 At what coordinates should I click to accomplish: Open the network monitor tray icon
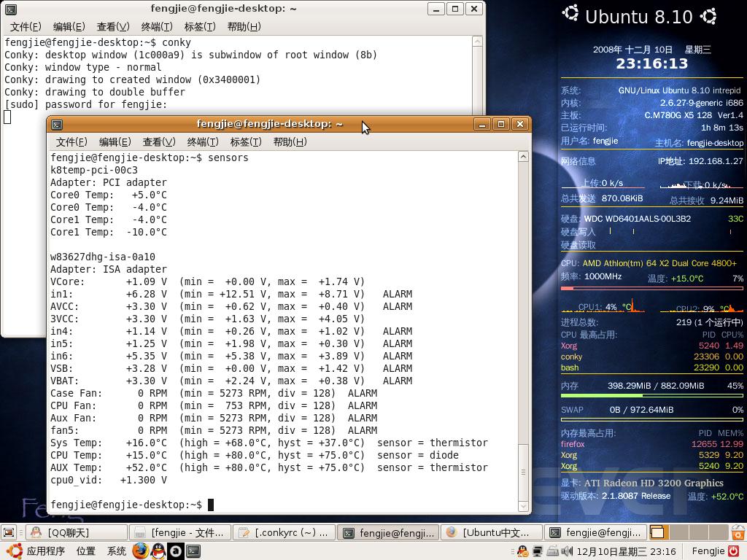538,551
